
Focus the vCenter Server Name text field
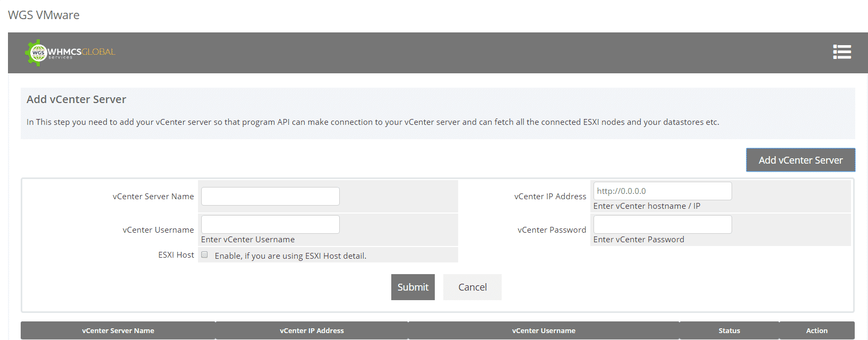coord(270,196)
